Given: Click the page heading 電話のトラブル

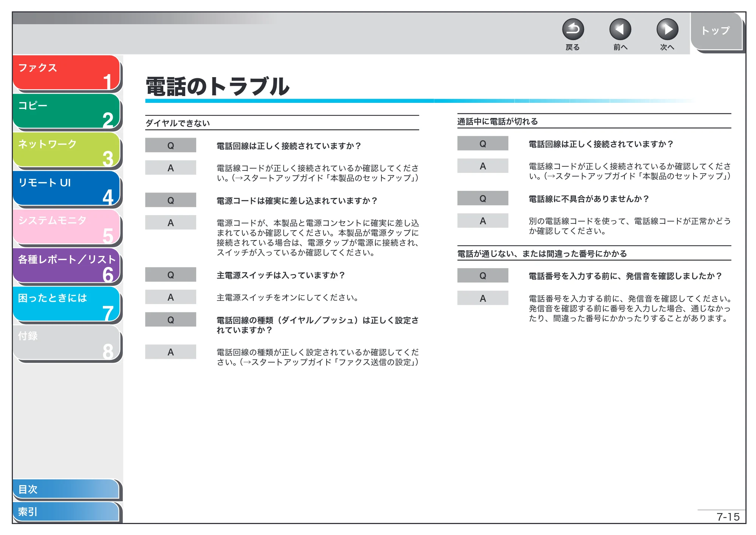Looking at the screenshot, I should point(218,86).
